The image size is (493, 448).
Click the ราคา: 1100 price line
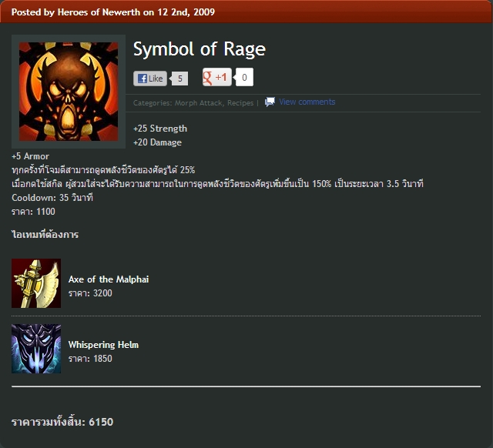click(33, 212)
